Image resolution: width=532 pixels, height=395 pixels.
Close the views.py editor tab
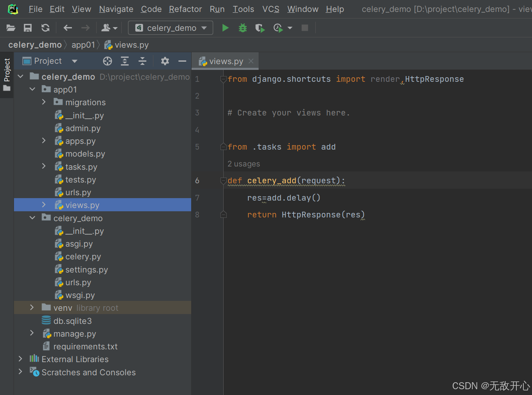[x=251, y=61]
